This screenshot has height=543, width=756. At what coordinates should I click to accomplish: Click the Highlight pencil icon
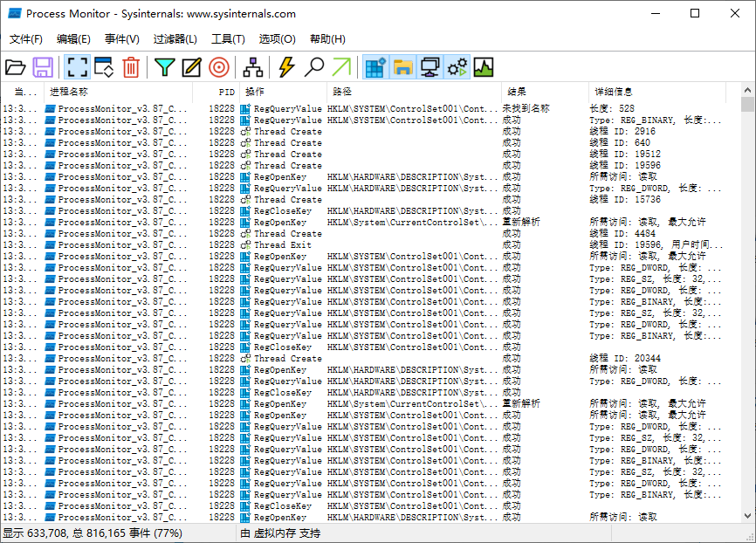coord(191,67)
